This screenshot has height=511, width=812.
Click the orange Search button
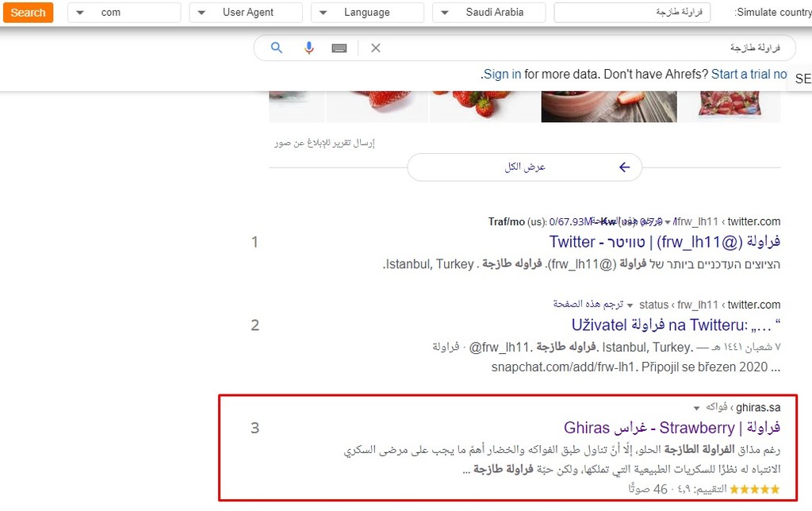[28, 13]
